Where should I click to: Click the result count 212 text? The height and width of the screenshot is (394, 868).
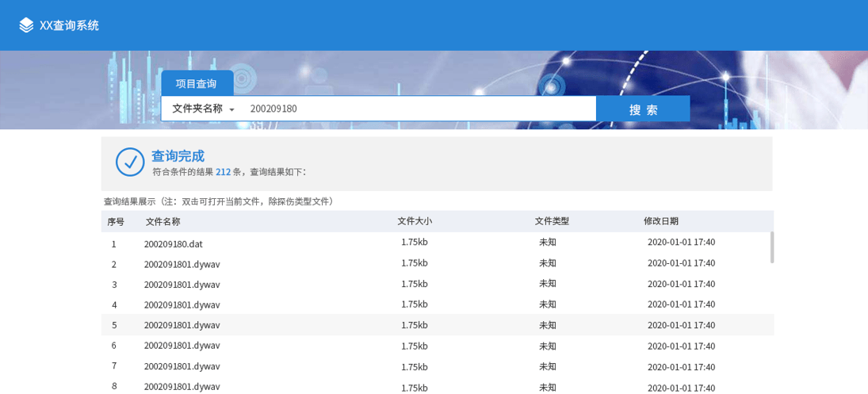click(x=223, y=172)
